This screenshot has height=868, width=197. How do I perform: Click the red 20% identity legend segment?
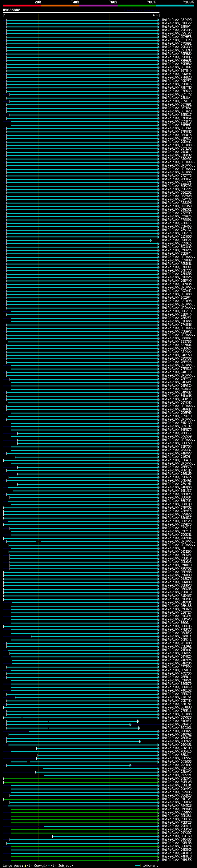tap(22, 6)
